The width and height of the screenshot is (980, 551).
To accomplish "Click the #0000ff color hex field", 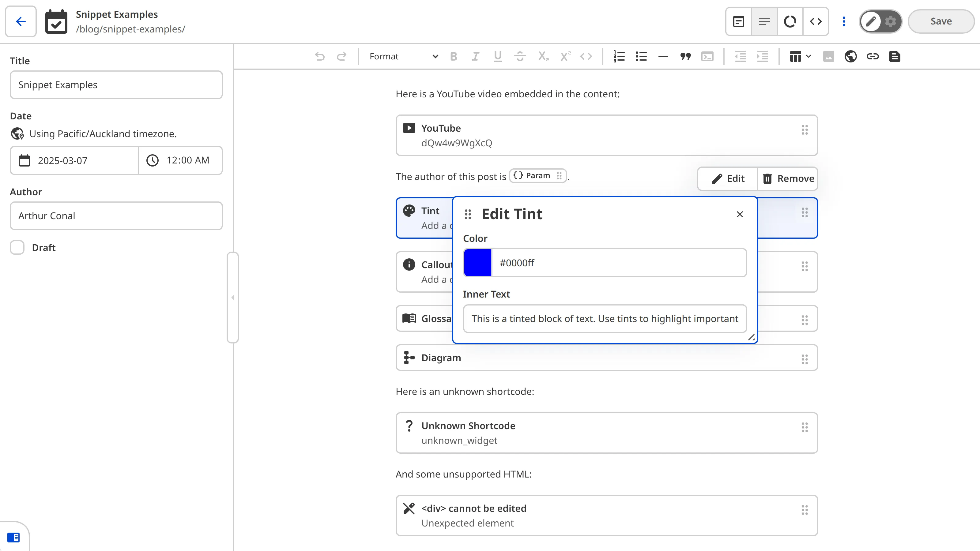I will (x=619, y=263).
